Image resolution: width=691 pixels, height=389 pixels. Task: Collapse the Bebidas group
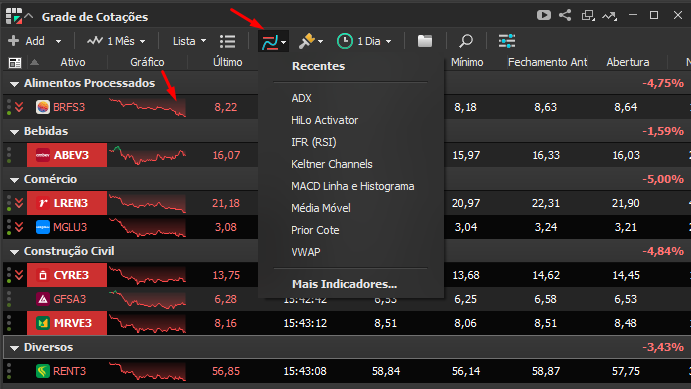(15, 132)
